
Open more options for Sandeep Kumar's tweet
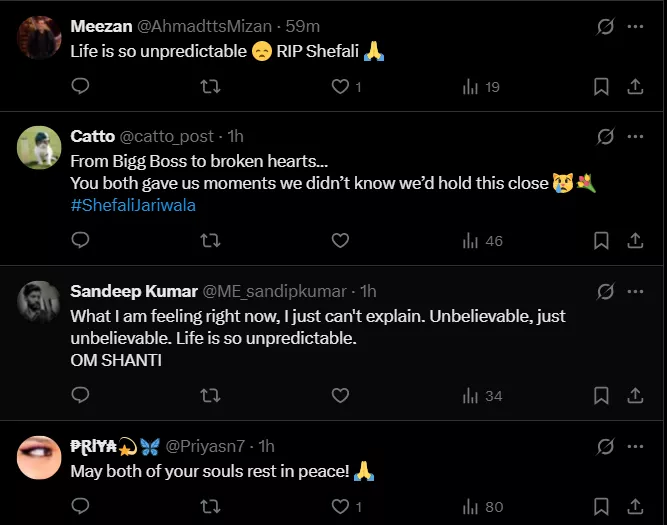click(x=635, y=291)
